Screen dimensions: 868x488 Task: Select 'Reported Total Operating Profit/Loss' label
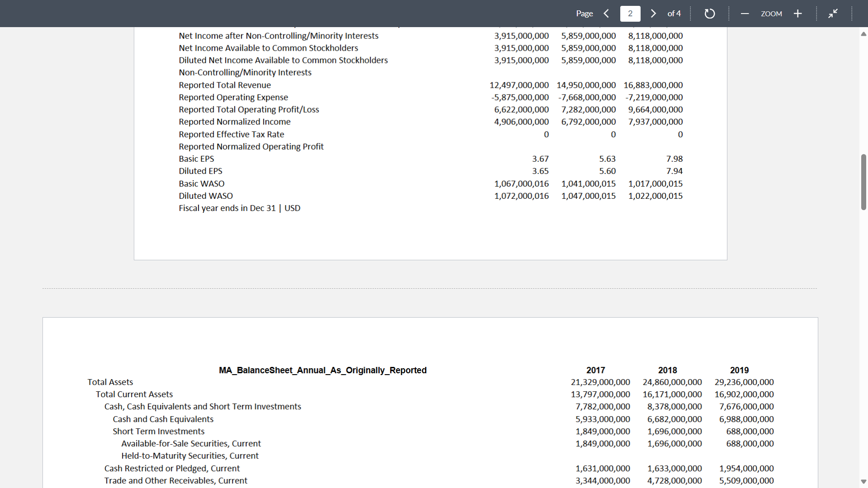click(249, 109)
